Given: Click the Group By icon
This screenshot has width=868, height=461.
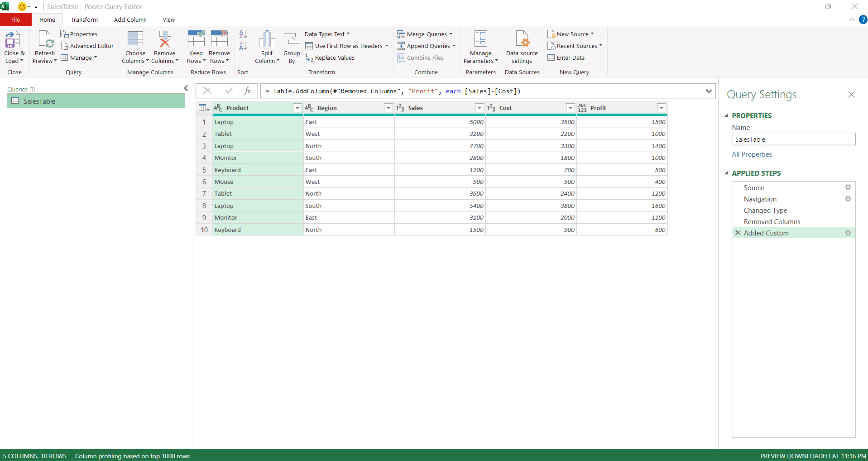Looking at the screenshot, I should pos(292,39).
